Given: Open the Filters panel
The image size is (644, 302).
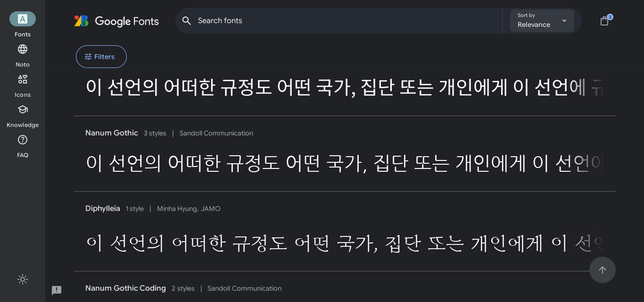Looking at the screenshot, I should tap(101, 57).
